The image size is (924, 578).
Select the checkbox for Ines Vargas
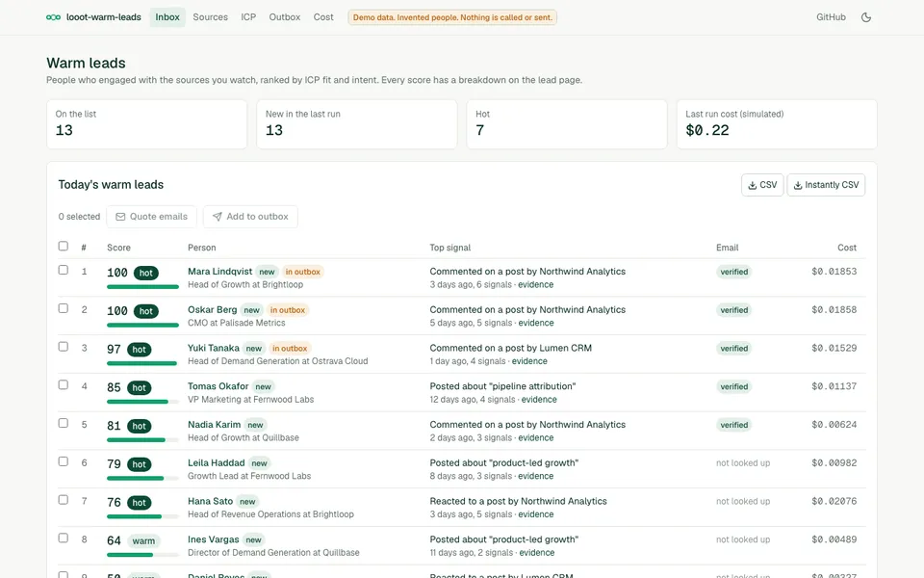point(64,538)
